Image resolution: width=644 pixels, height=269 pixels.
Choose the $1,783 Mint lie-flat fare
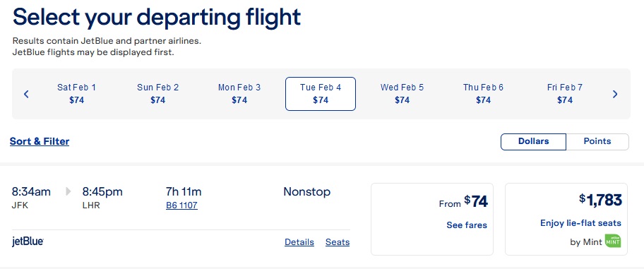point(566,219)
